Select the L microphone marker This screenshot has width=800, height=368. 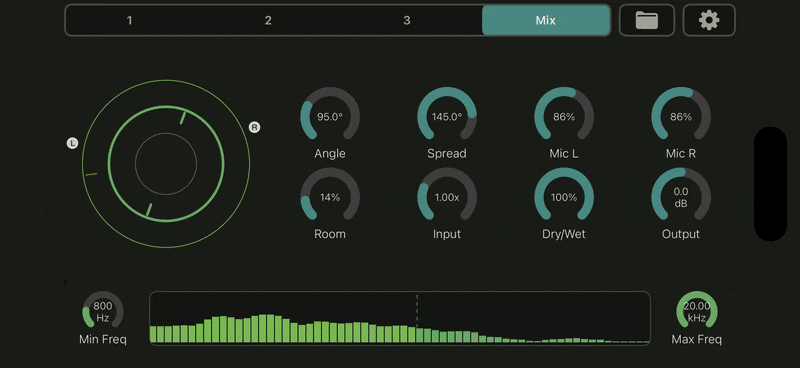[x=72, y=143]
